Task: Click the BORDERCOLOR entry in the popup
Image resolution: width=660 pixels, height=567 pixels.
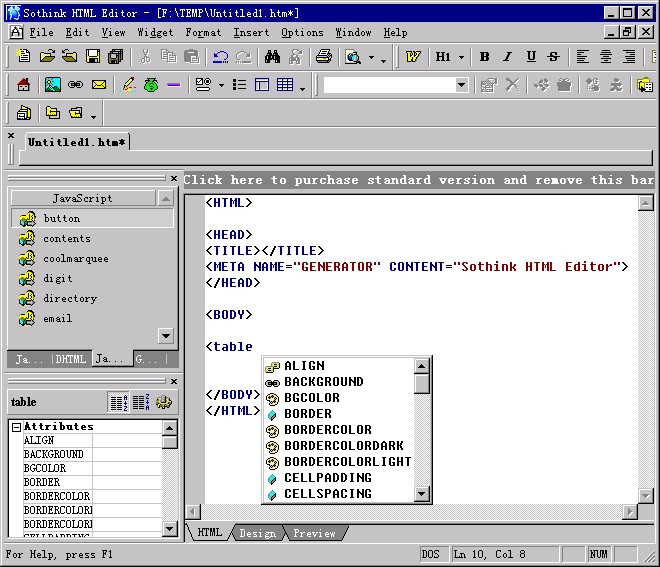Action: point(327,429)
